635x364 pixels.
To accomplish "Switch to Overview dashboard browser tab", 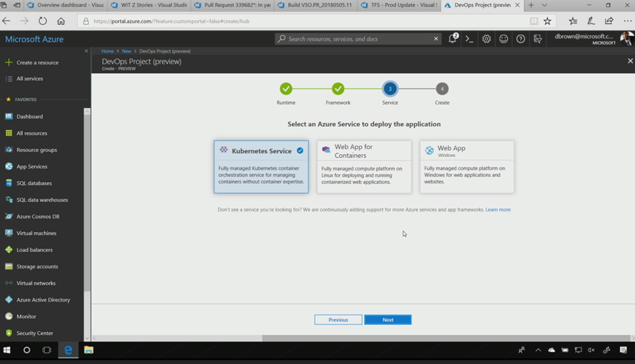I will click(x=65, y=5).
